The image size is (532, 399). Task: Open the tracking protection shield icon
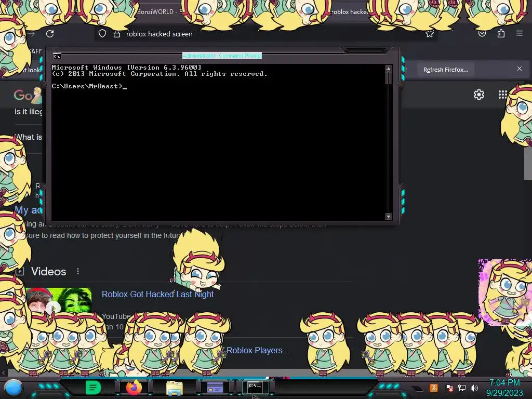click(x=102, y=34)
